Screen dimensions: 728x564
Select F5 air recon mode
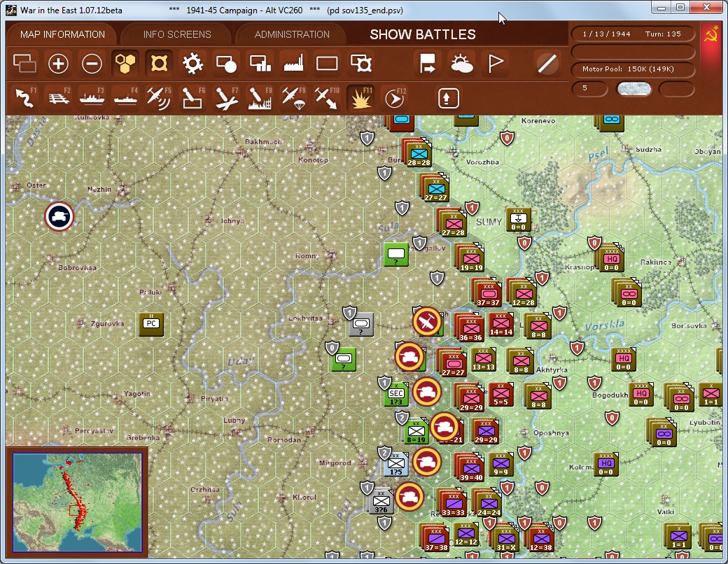tap(159, 98)
